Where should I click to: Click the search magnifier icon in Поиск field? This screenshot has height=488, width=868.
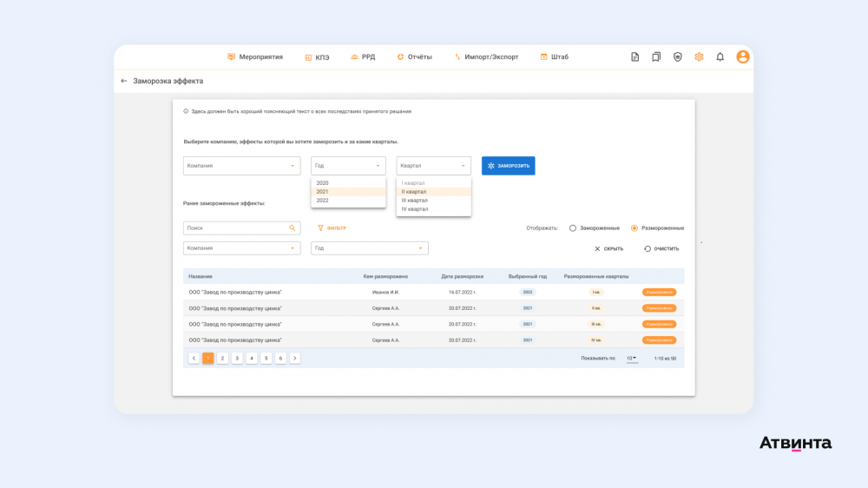(293, 228)
